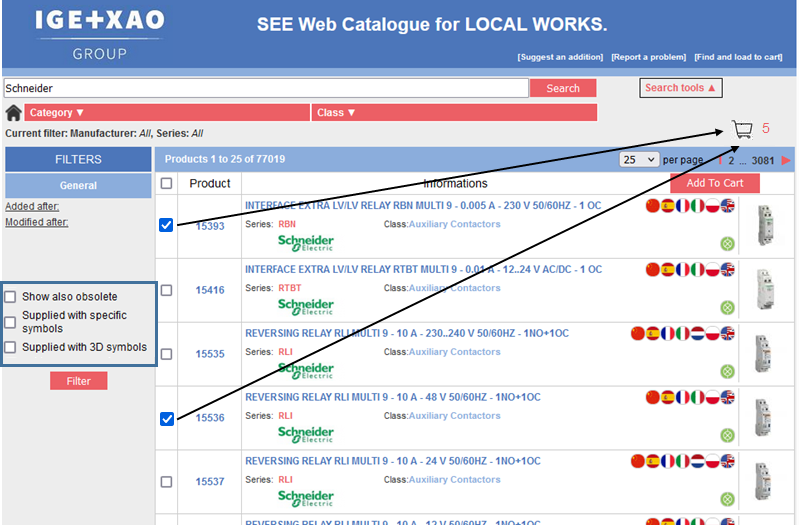This screenshot has width=799, height=525.
Task: Click the Search button
Action: [x=563, y=88]
